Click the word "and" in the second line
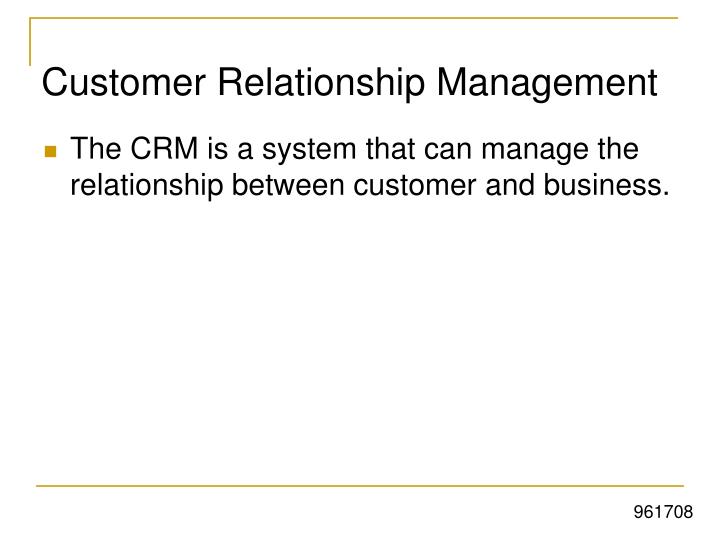720x540 pixels. (x=510, y=185)
